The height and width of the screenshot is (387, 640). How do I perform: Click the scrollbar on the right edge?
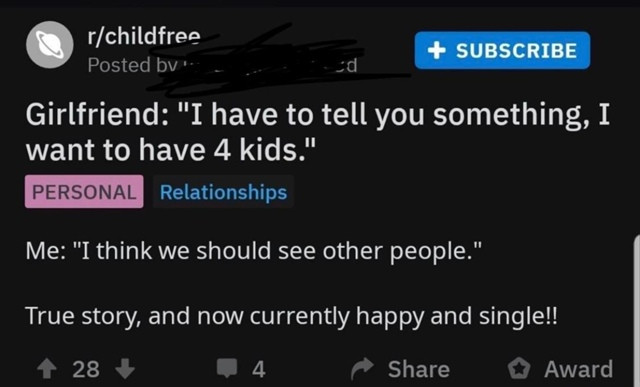coord(637,310)
